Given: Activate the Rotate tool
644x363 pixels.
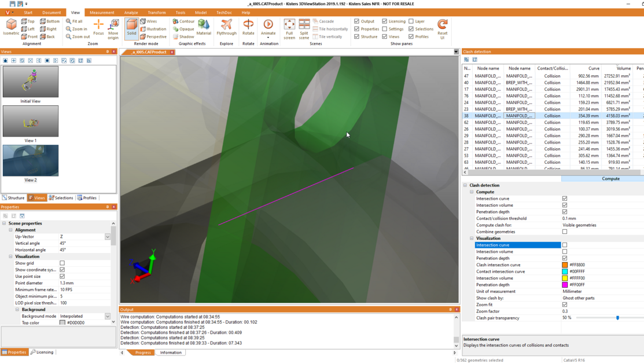Looking at the screenshot, I should [248, 27].
